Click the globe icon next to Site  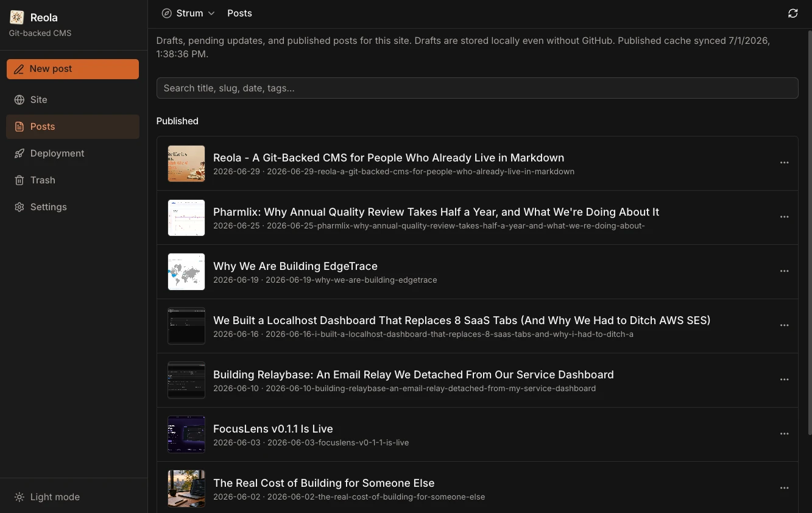click(x=19, y=100)
